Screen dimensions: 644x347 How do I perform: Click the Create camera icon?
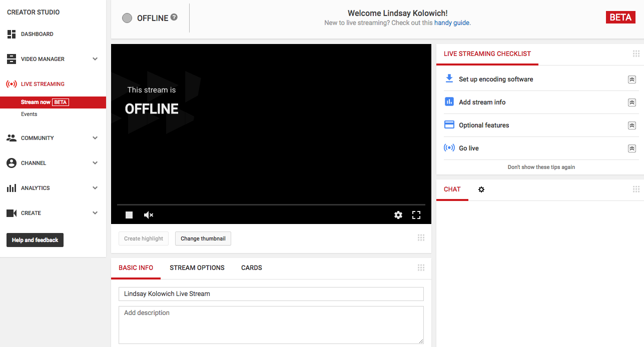[x=12, y=213]
